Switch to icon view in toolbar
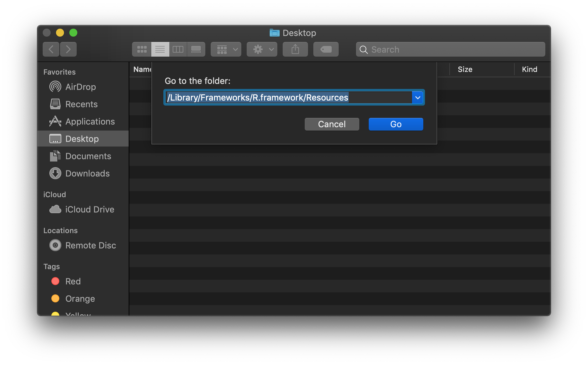Viewport: 588px width, 365px height. click(x=142, y=49)
